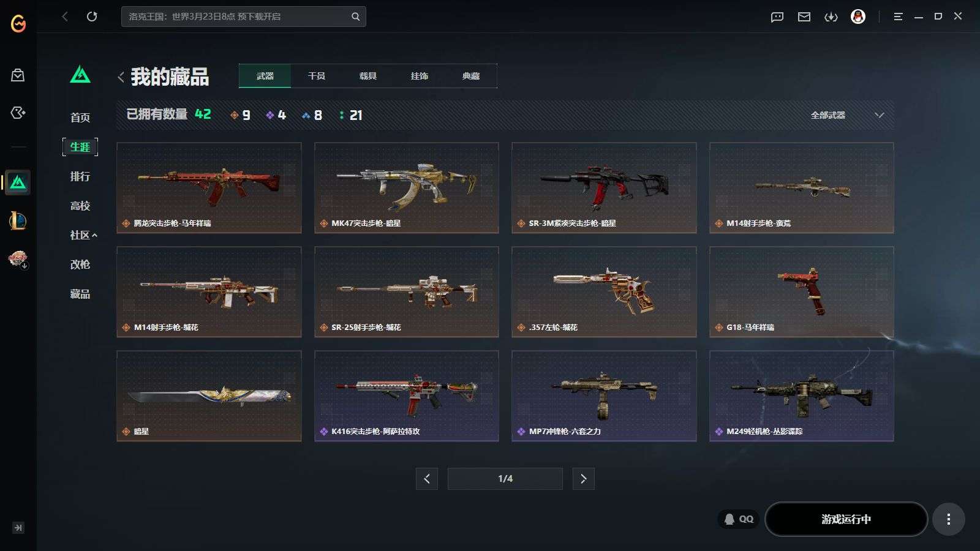Image resolution: width=980 pixels, height=551 pixels.
Task: Open the mail envelope icon
Action: [804, 17]
